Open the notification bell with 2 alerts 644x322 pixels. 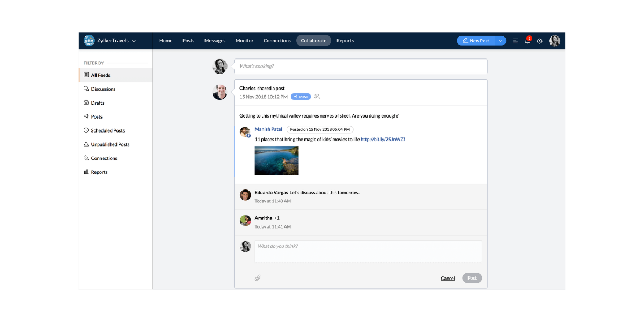pyautogui.click(x=528, y=40)
